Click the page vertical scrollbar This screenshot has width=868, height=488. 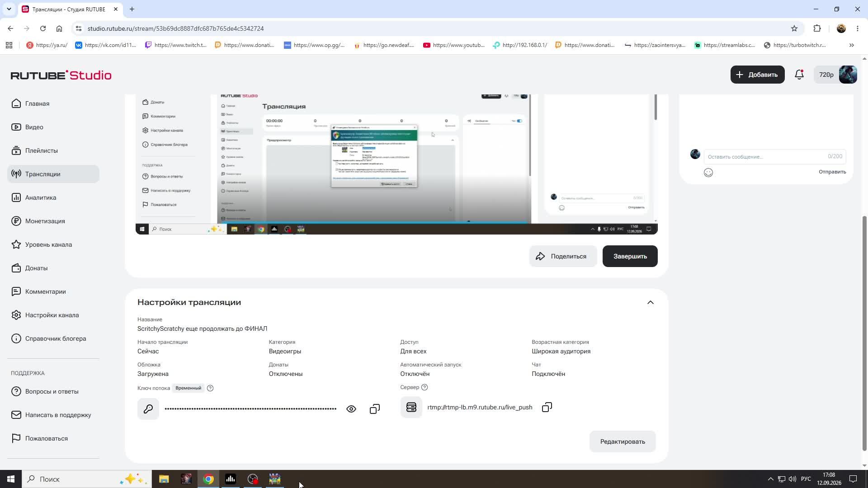pos(864,333)
